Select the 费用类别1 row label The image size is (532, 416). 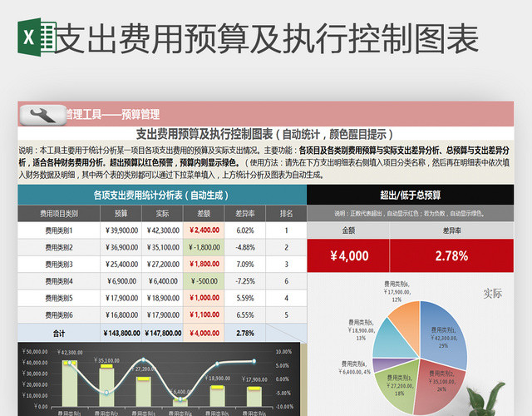(59, 230)
